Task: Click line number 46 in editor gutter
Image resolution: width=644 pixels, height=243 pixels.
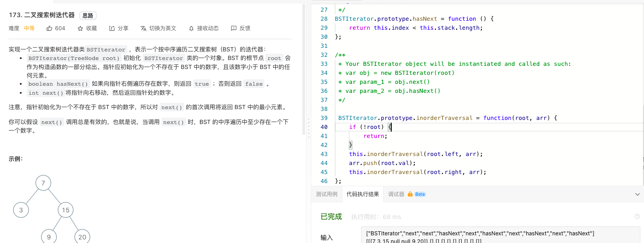Action: click(x=324, y=181)
